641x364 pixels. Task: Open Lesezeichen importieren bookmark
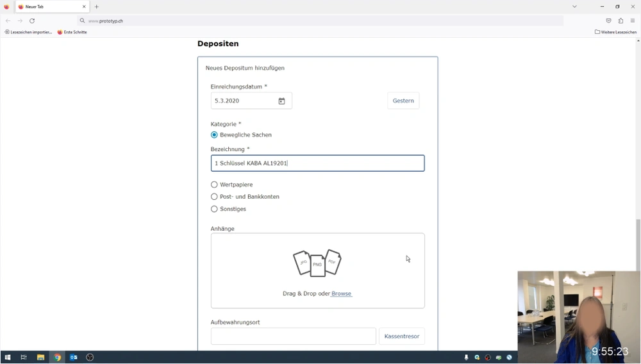pos(28,32)
